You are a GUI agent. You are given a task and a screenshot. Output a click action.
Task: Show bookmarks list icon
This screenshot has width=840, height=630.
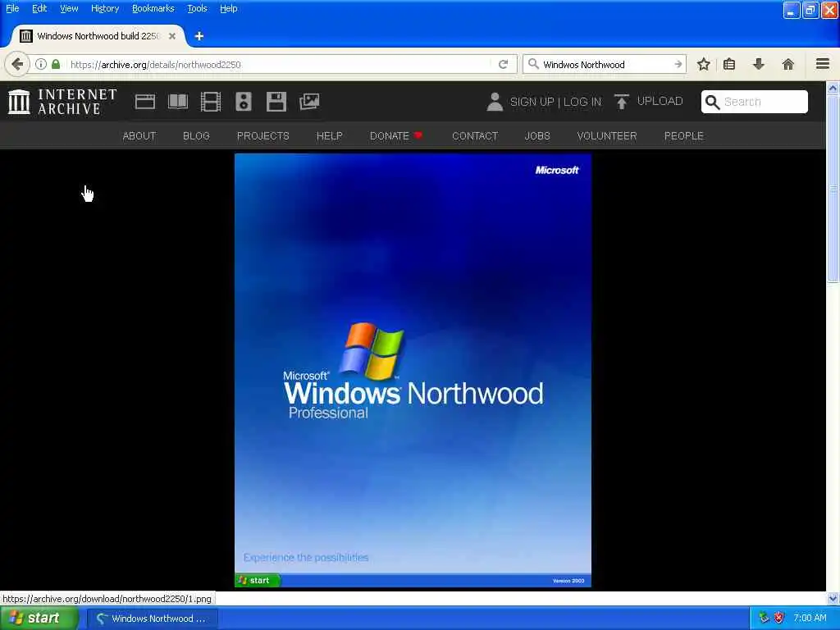pos(729,64)
